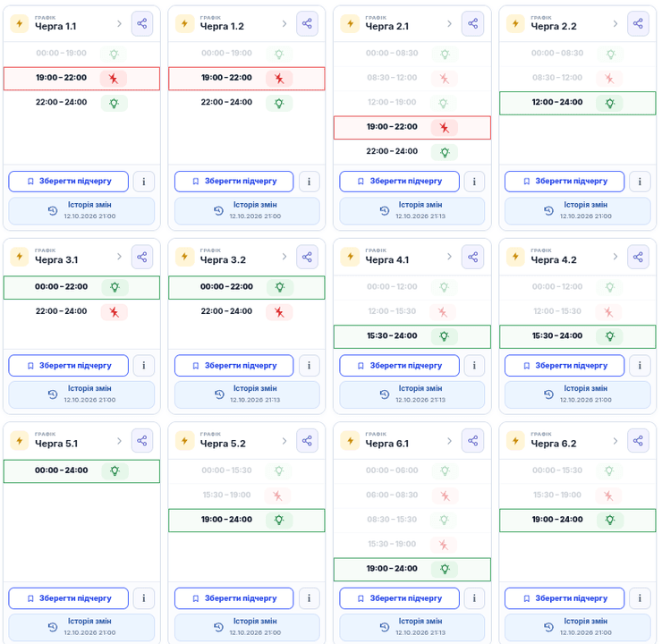Save subqueue Черга 2.1
This screenshot has width=662, height=644.
(x=399, y=182)
